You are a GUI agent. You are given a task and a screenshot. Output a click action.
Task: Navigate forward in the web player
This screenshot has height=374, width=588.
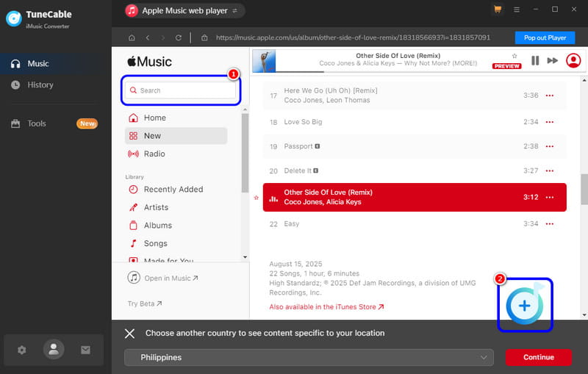pyautogui.click(x=162, y=37)
